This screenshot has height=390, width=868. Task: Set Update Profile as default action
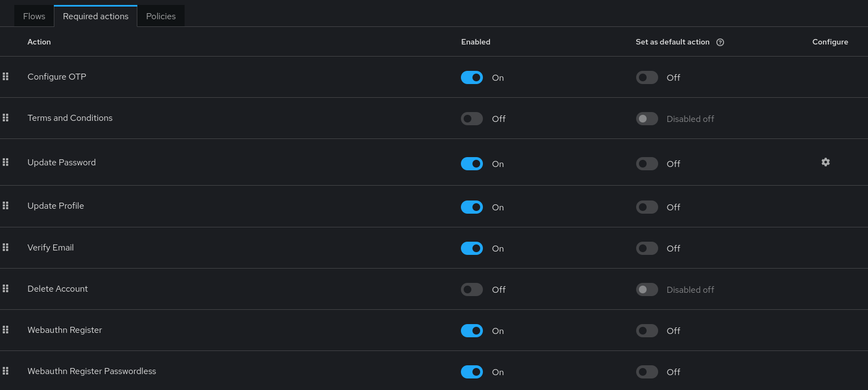pos(647,207)
